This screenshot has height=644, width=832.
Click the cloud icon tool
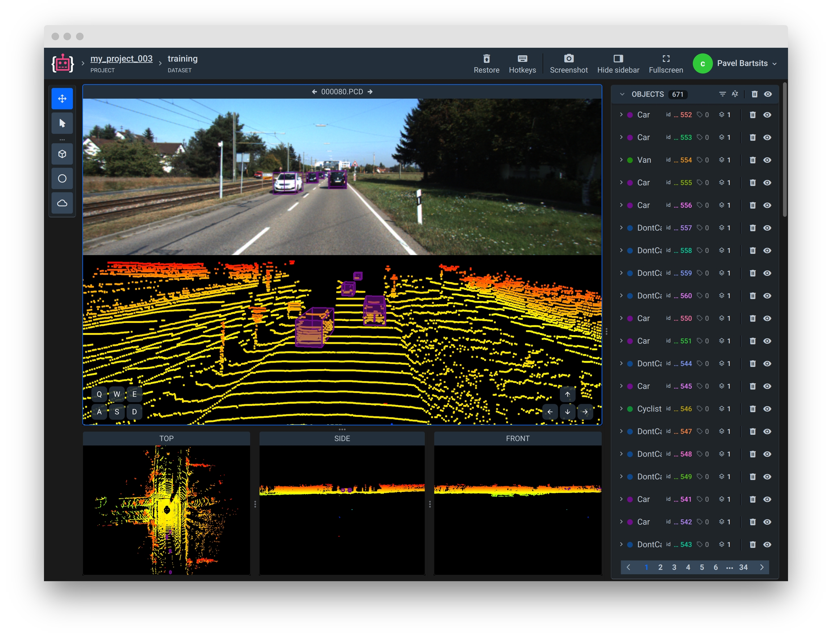(62, 203)
